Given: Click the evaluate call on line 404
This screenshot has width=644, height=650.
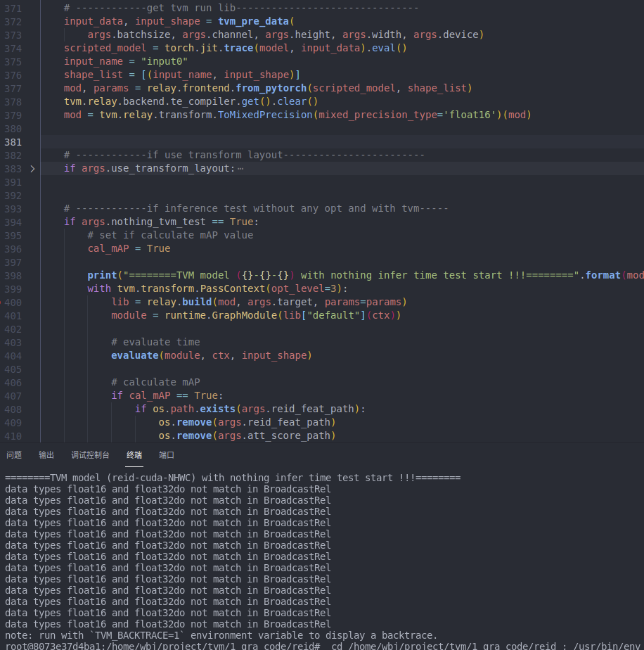Looking at the screenshot, I should click(x=135, y=355).
